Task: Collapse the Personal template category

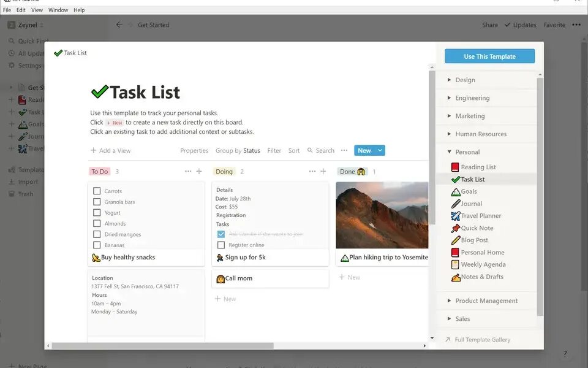Action: coord(449,151)
